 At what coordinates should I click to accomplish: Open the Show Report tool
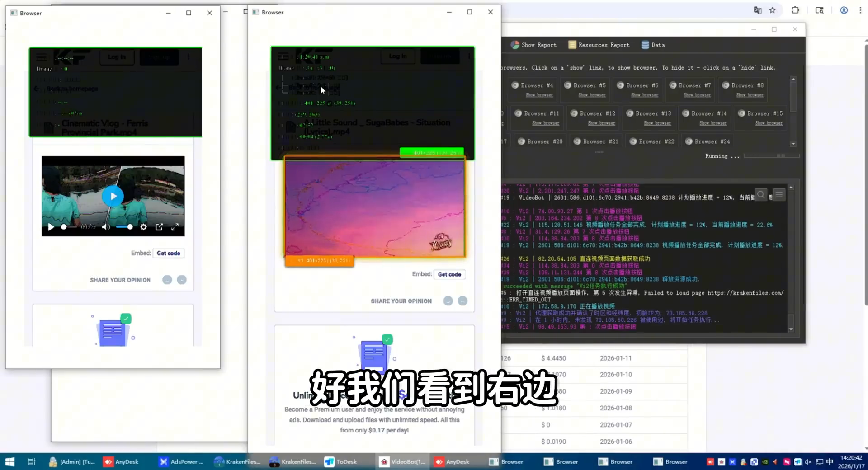[533, 45]
